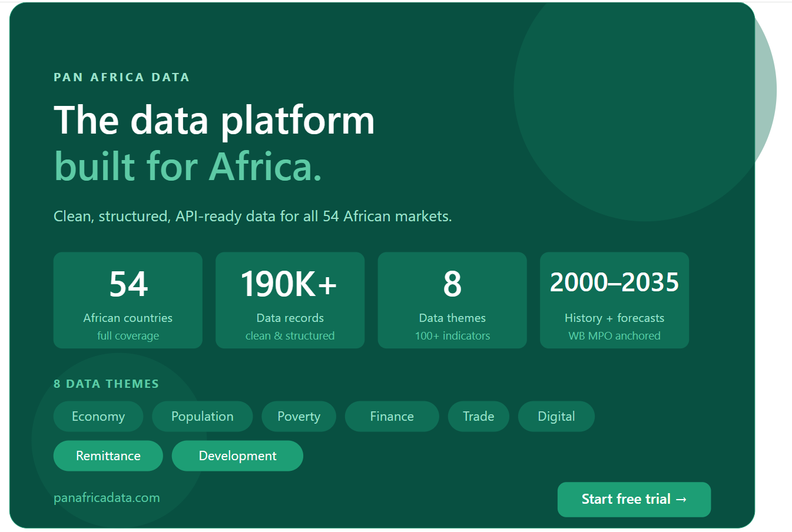
Task: Click the subtitle about 54 African markets
Action: 253,217
